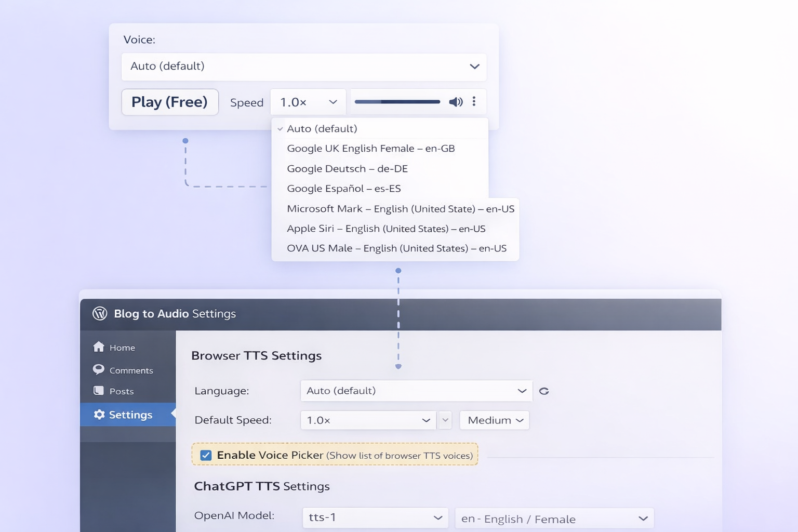Select Google UK English Female voice
Image resolution: width=798 pixels, height=532 pixels.
point(370,149)
